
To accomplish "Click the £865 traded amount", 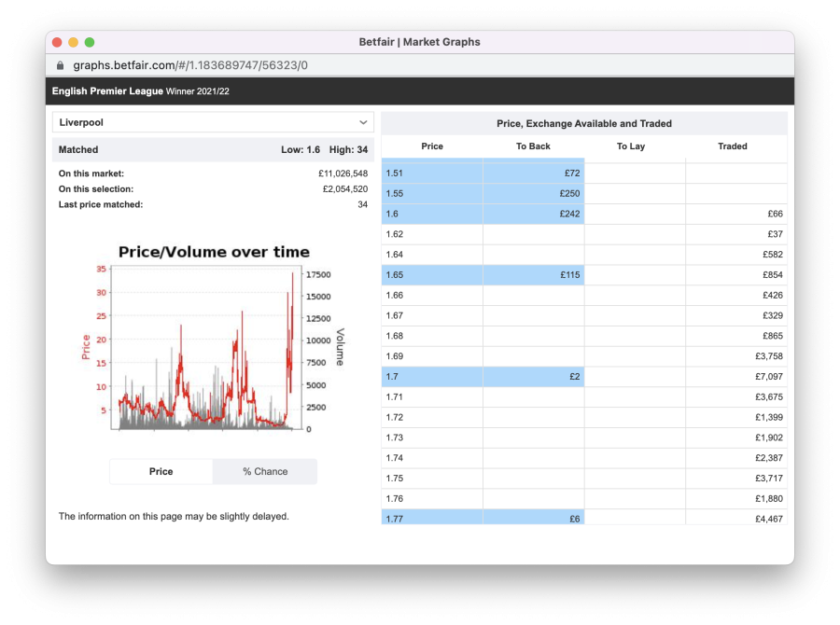I will pyautogui.click(x=773, y=336).
